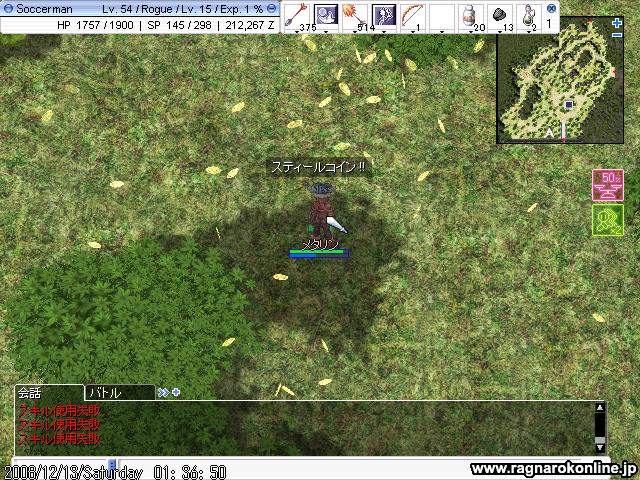
Task: Zoom out the minimap with minus button
Action: coord(617,35)
